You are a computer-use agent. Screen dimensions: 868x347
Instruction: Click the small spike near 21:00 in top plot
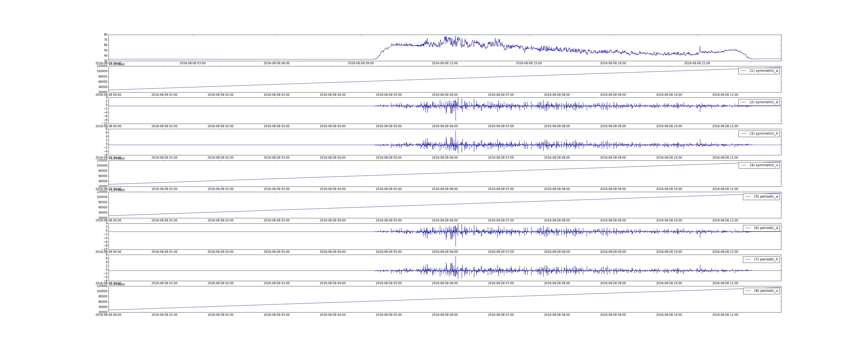pos(700,48)
